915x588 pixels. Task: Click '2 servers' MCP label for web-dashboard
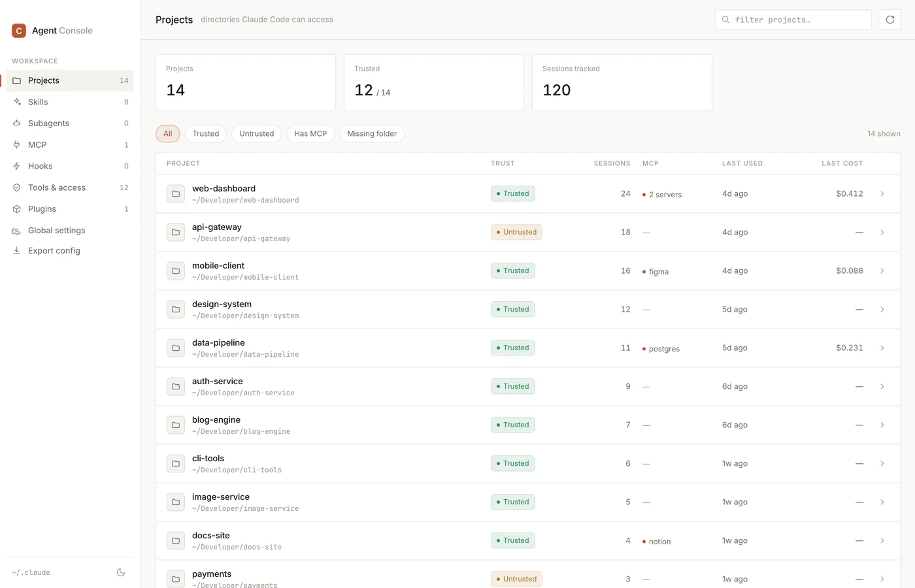coord(662,195)
